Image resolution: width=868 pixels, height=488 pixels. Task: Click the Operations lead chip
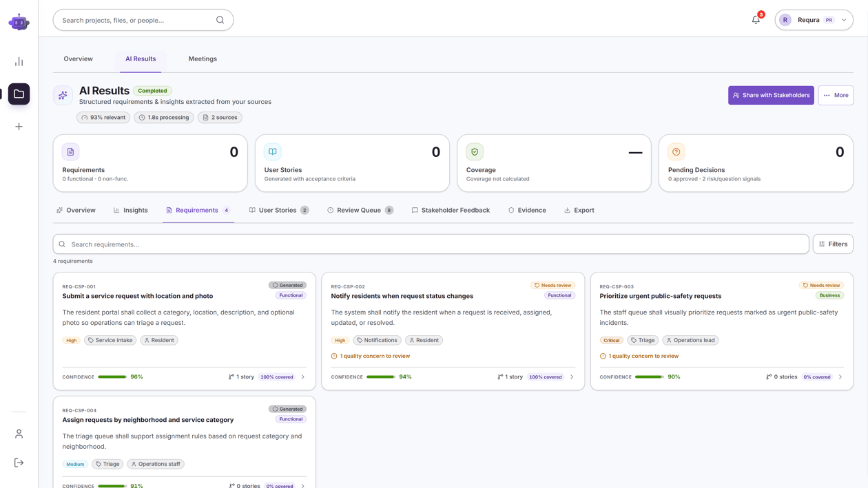pyautogui.click(x=690, y=340)
